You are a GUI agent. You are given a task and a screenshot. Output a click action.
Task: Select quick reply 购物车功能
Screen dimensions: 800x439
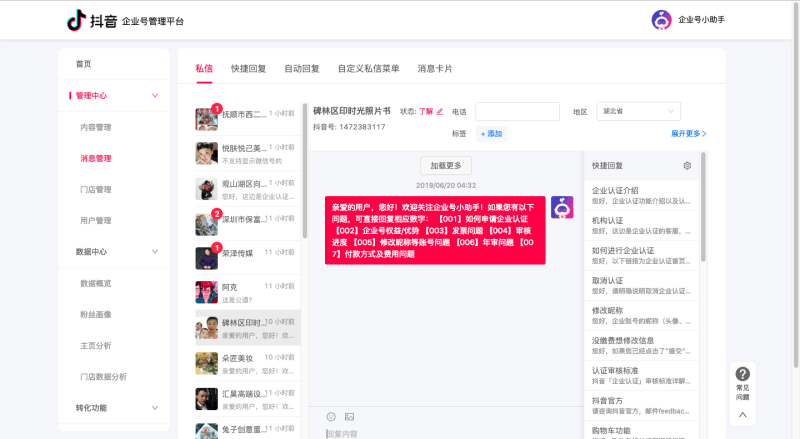coord(641,431)
